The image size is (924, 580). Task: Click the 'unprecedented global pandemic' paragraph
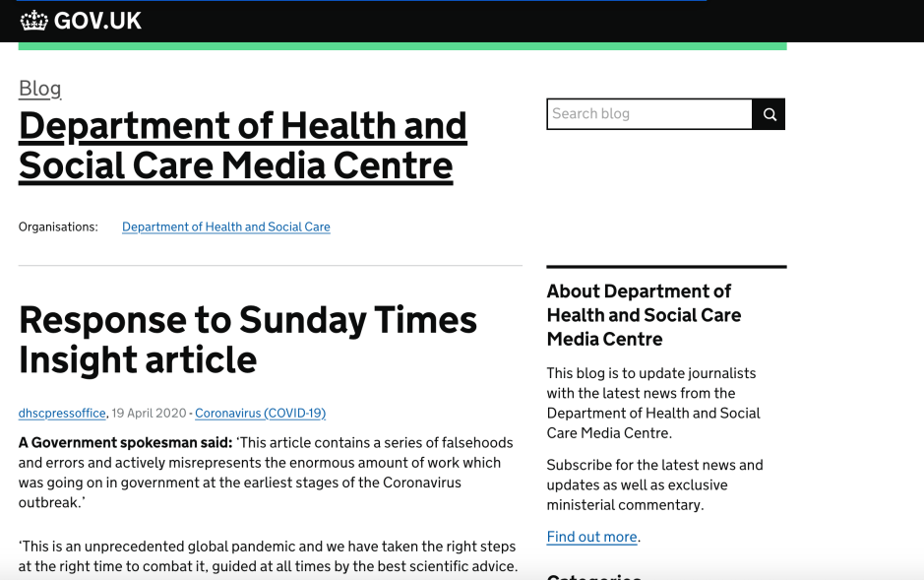(x=268, y=556)
